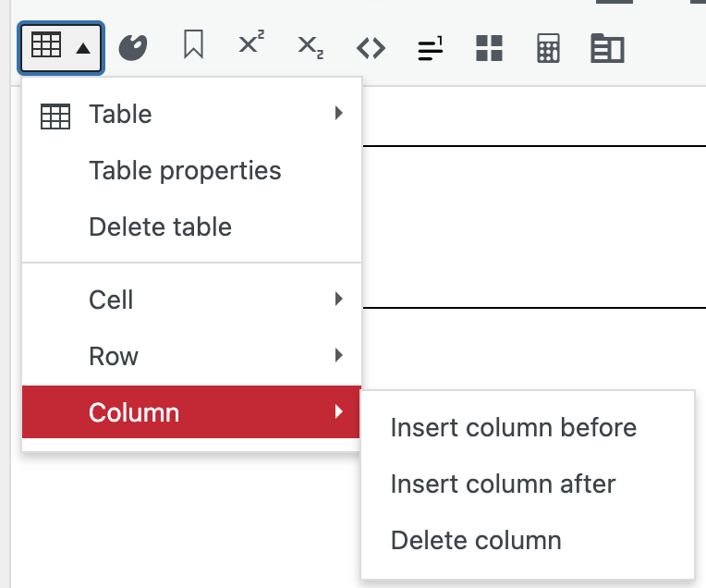Collapse the table menu using its arrow
The image size is (706, 588).
click(x=83, y=47)
